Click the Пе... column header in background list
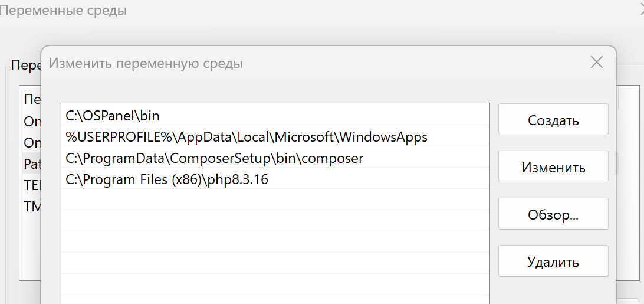The image size is (644, 304). click(31, 99)
